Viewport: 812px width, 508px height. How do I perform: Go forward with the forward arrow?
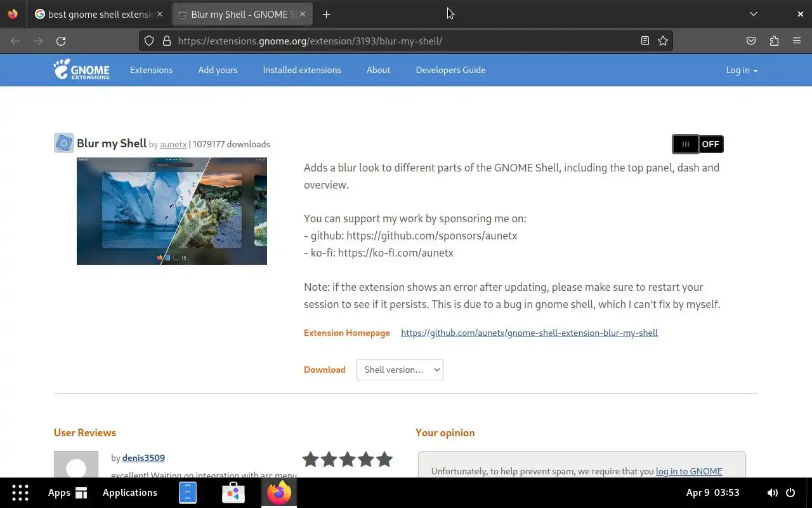(38, 41)
